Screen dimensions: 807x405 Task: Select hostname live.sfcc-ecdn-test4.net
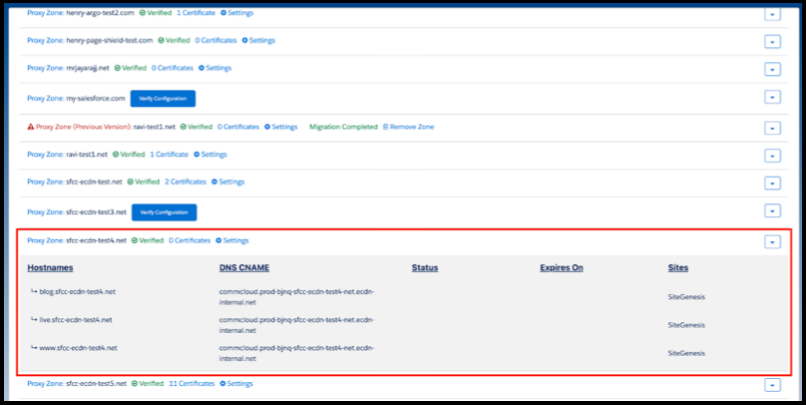pyautogui.click(x=76, y=320)
